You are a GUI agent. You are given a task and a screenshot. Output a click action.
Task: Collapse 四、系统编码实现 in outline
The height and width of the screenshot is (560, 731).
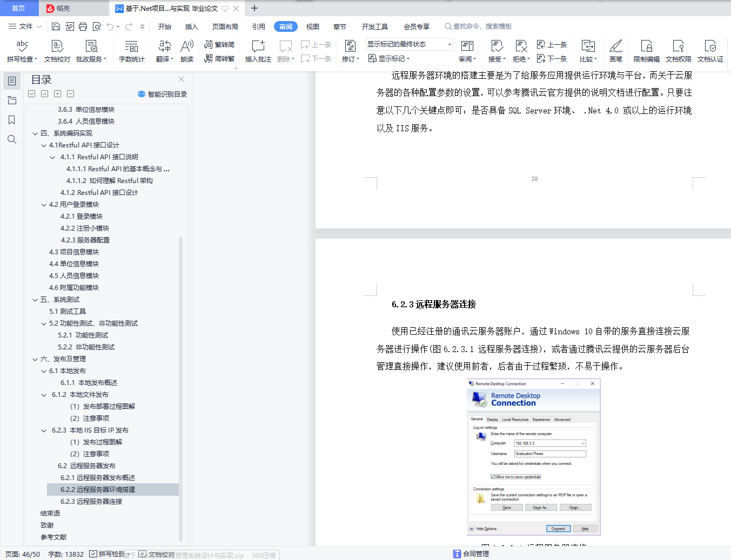(x=35, y=133)
